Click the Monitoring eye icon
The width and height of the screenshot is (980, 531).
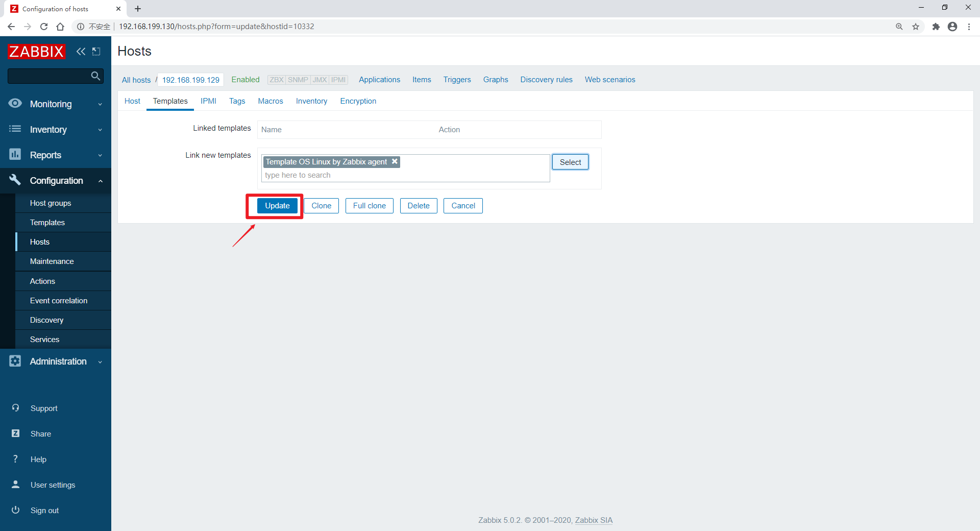click(15, 103)
